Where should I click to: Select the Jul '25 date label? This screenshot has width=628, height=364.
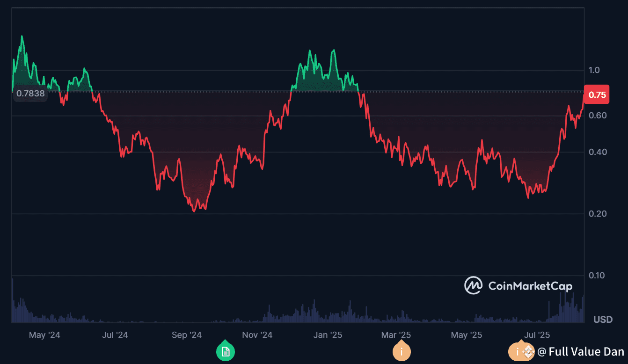click(537, 335)
